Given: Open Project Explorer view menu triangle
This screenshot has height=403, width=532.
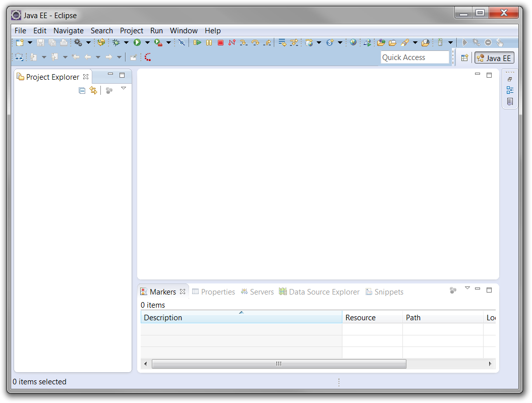Looking at the screenshot, I should pyautogui.click(x=124, y=89).
